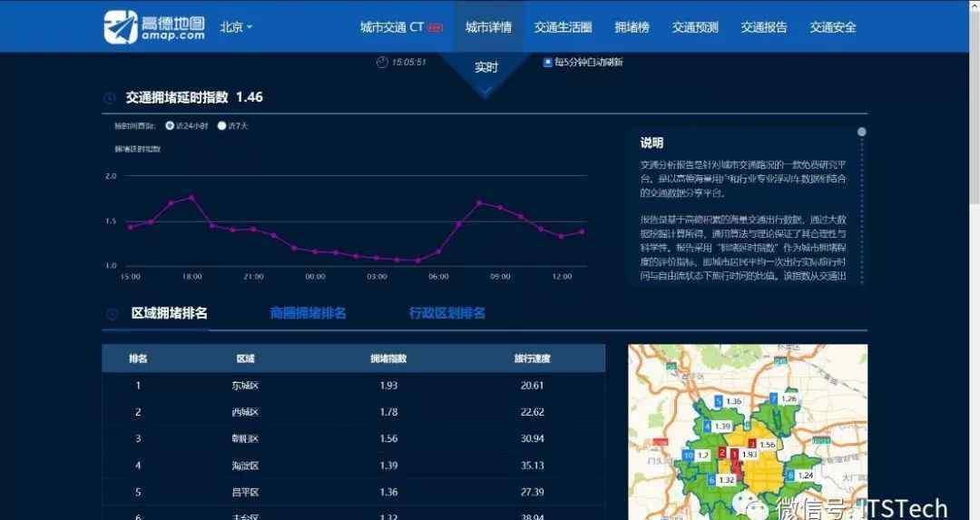980x520 pixels.
Task: Click the red rank 2 map marker
Action: coord(722,453)
